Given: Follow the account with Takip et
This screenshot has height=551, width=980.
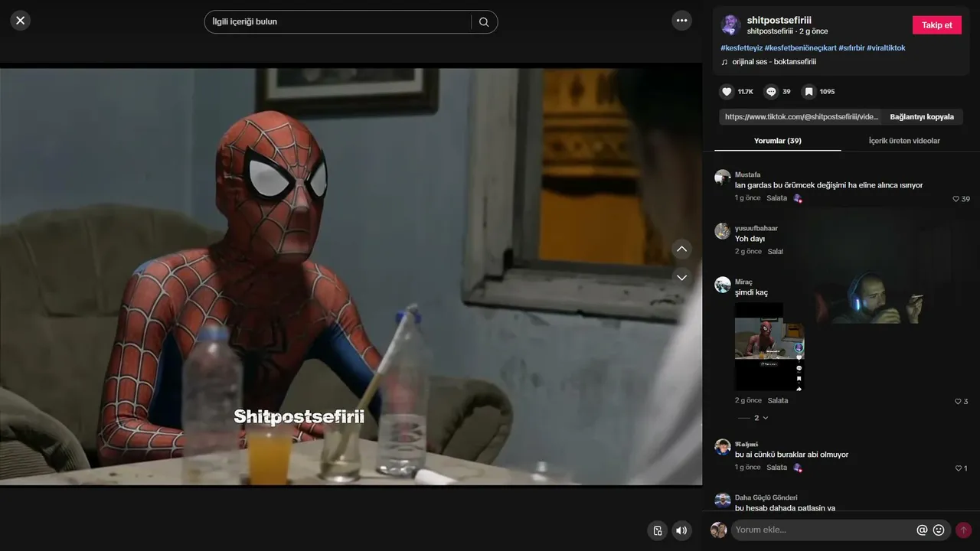Looking at the screenshot, I should 937,25.
